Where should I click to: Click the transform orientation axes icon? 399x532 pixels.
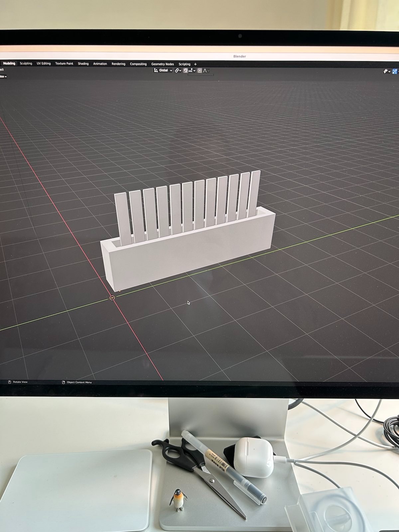tap(156, 70)
